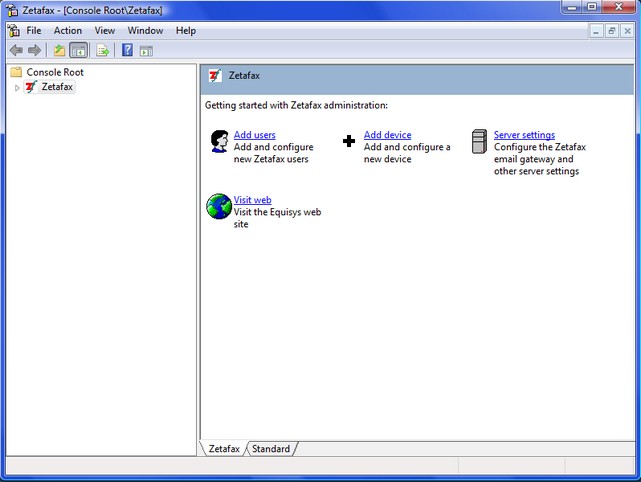Click the Server settings computer icon

[479, 141]
